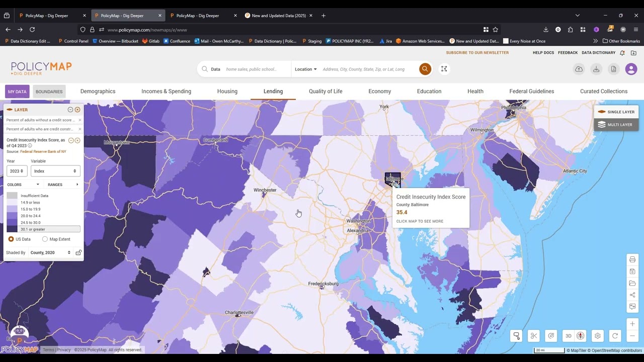Close the Layer panel with the X

(x=77, y=110)
